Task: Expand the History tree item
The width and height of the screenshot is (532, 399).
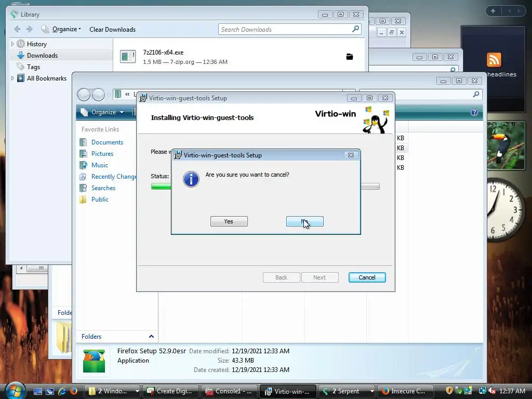Action: coord(12,44)
